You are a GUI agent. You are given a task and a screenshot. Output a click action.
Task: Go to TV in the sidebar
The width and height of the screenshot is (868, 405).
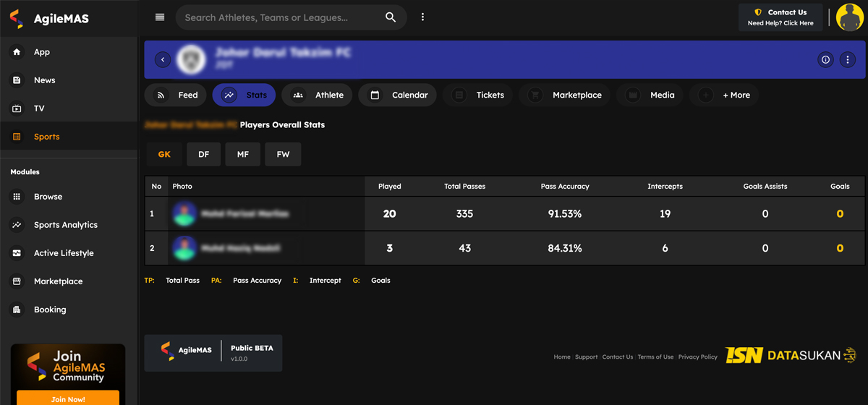tap(39, 108)
